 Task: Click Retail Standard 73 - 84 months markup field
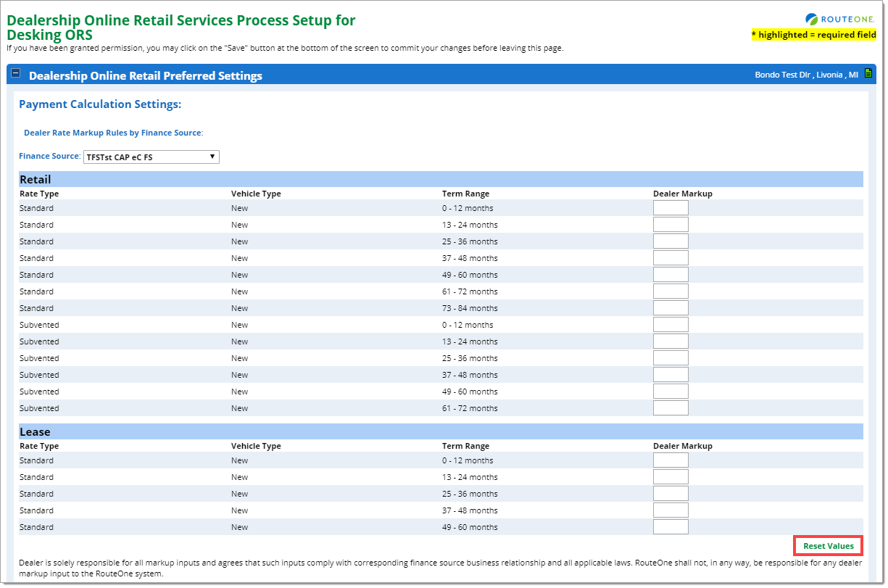pyautogui.click(x=670, y=308)
